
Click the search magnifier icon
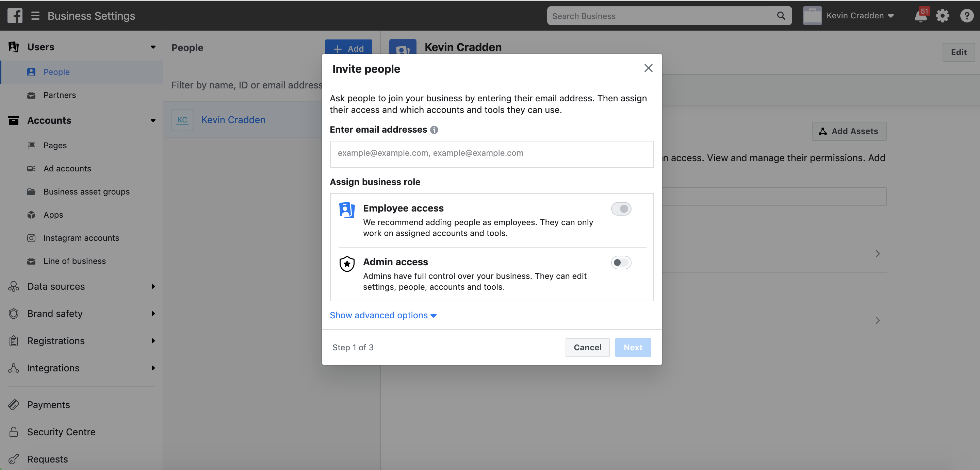point(781,16)
